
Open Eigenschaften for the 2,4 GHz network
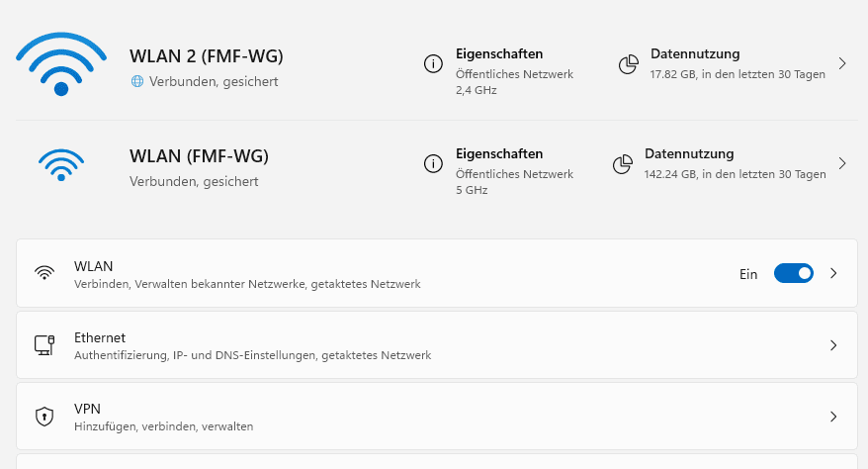pos(499,54)
